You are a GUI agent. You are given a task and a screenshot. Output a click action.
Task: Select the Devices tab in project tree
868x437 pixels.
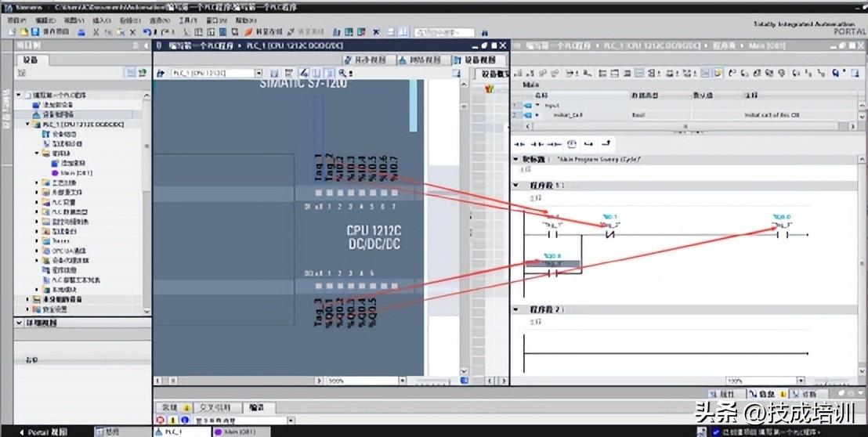(31, 60)
